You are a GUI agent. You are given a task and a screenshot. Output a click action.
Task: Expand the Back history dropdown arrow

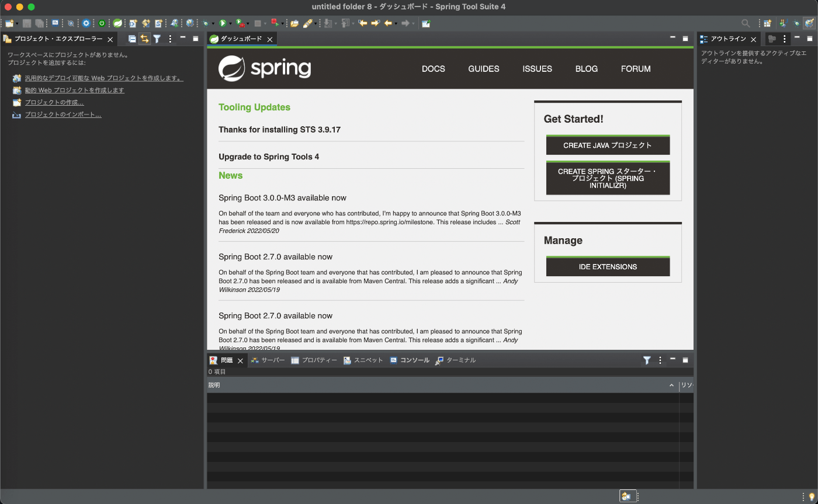pyautogui.click(x=396, y=23)
